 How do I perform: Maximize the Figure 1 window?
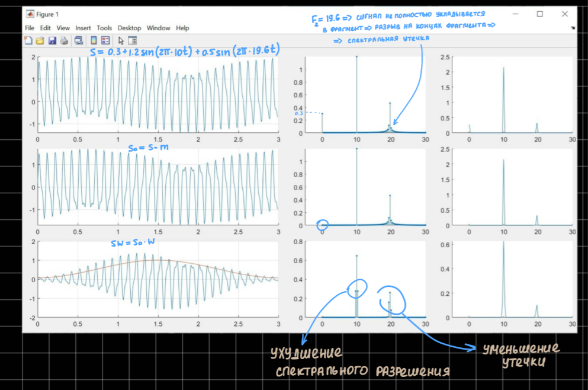539,14
